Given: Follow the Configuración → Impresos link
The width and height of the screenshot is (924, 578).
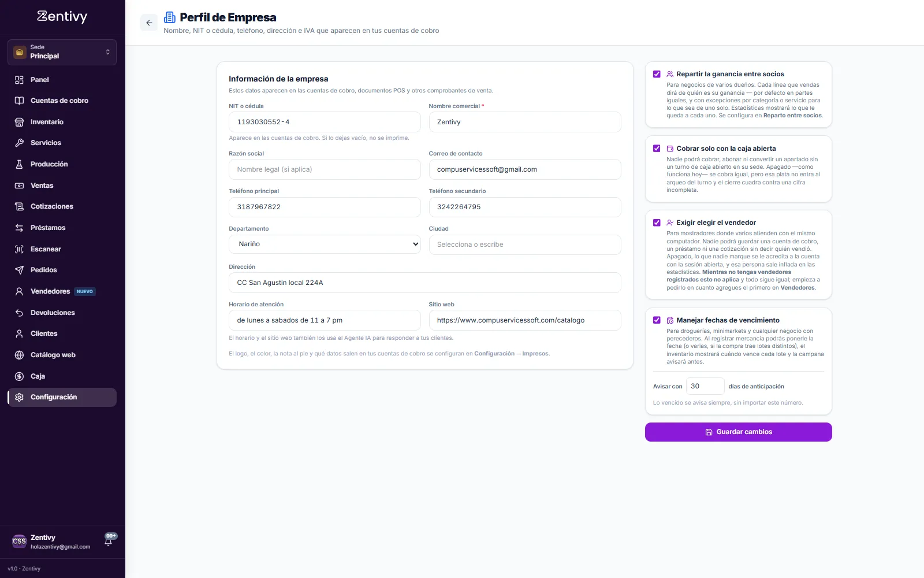Looking at the screenshot, I should pos(512,354).
